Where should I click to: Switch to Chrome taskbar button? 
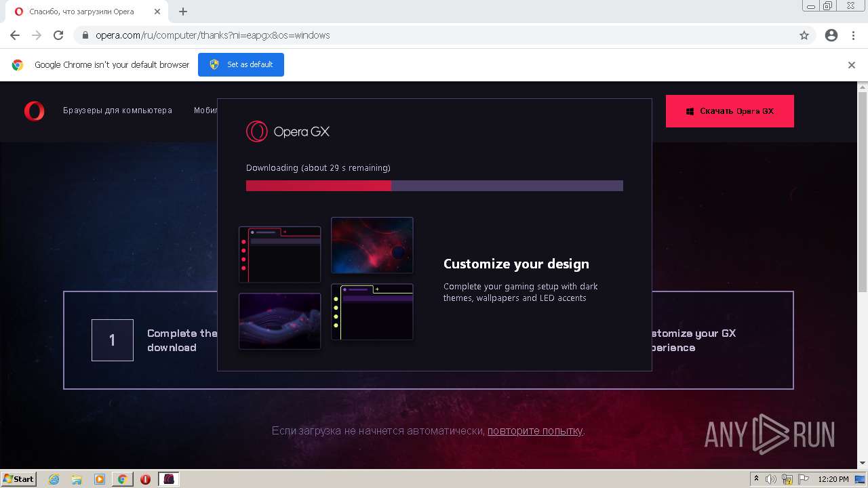coord(123,479)
